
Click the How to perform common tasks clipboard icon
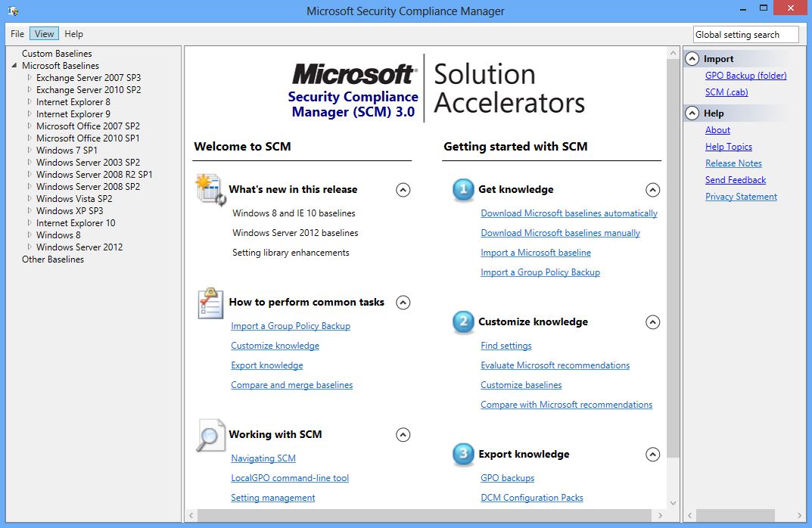point(210,303)
